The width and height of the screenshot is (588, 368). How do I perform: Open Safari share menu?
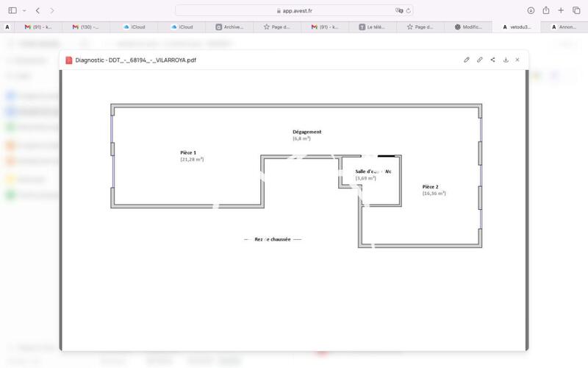tap(546, 10)
